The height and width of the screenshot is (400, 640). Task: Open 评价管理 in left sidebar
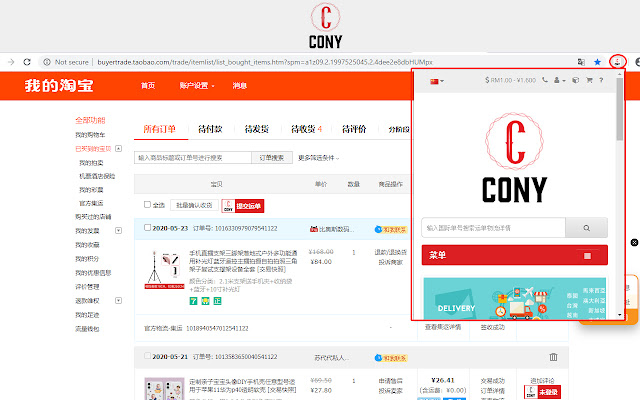click(x=87, y=287)
